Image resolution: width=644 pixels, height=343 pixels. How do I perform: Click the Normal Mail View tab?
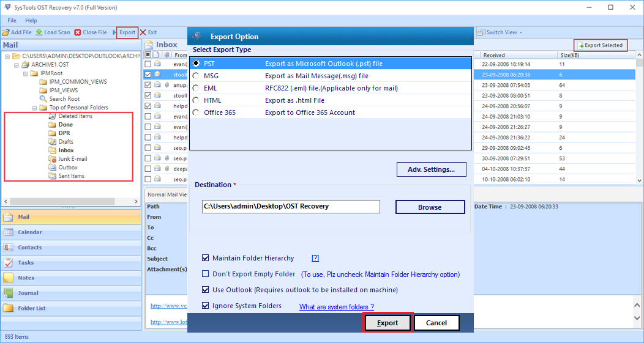[167, 195]
